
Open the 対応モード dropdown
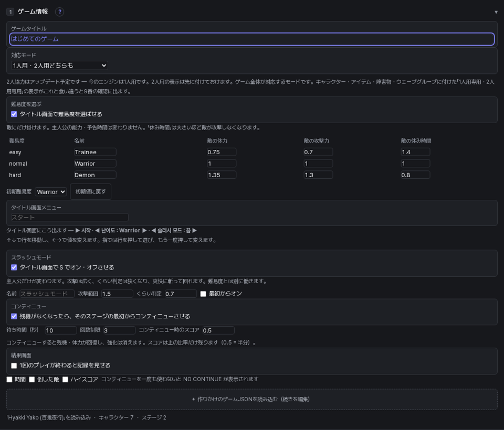coord(59,66)
